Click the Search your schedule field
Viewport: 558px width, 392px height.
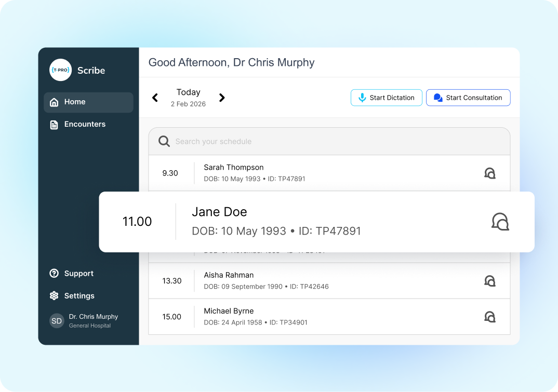coord(329,142)
